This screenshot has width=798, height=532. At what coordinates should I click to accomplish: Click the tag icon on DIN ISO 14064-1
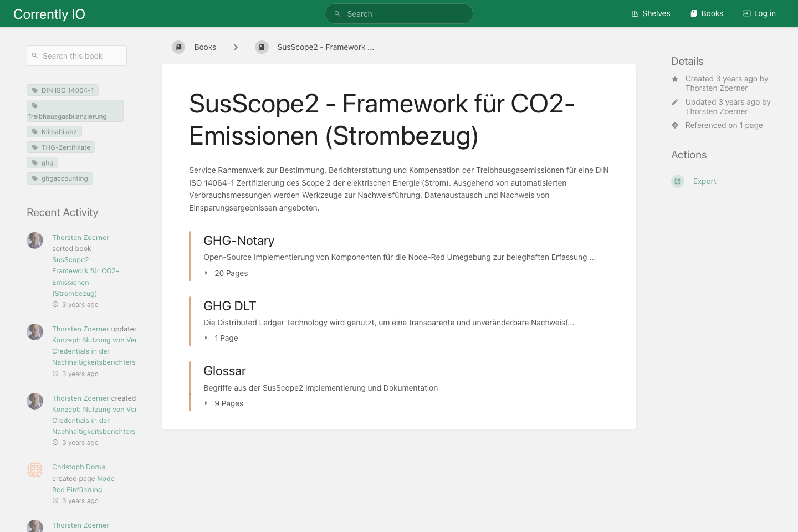click(x=36, y=90)
